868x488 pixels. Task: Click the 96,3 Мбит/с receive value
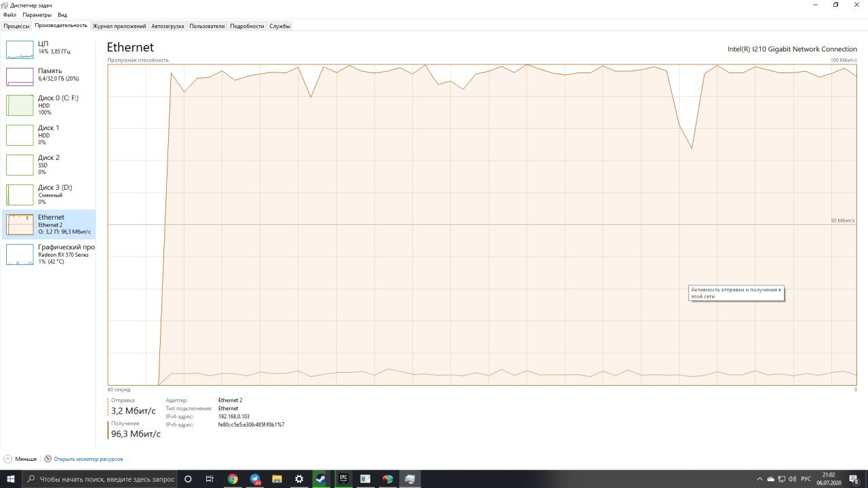[136, 434]
